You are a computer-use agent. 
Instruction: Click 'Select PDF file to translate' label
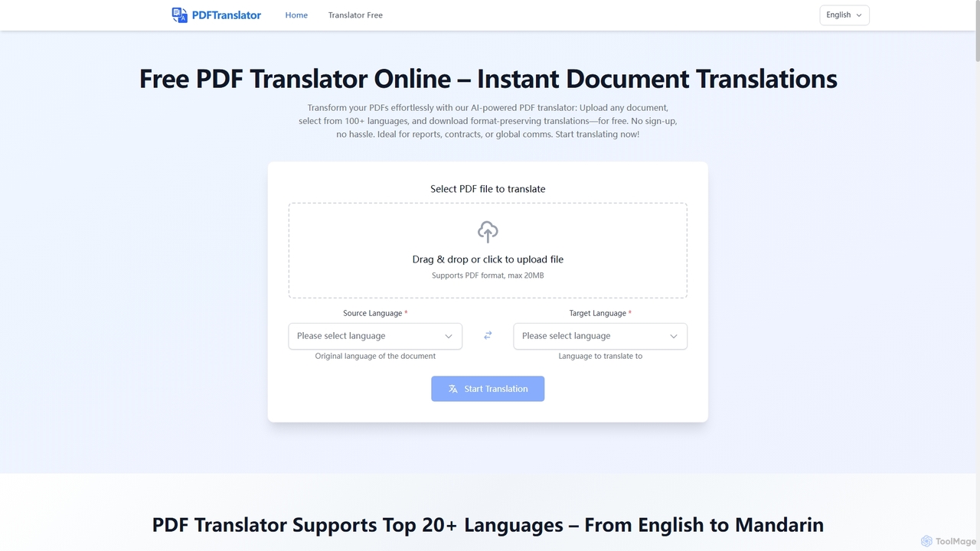(488, 189)
